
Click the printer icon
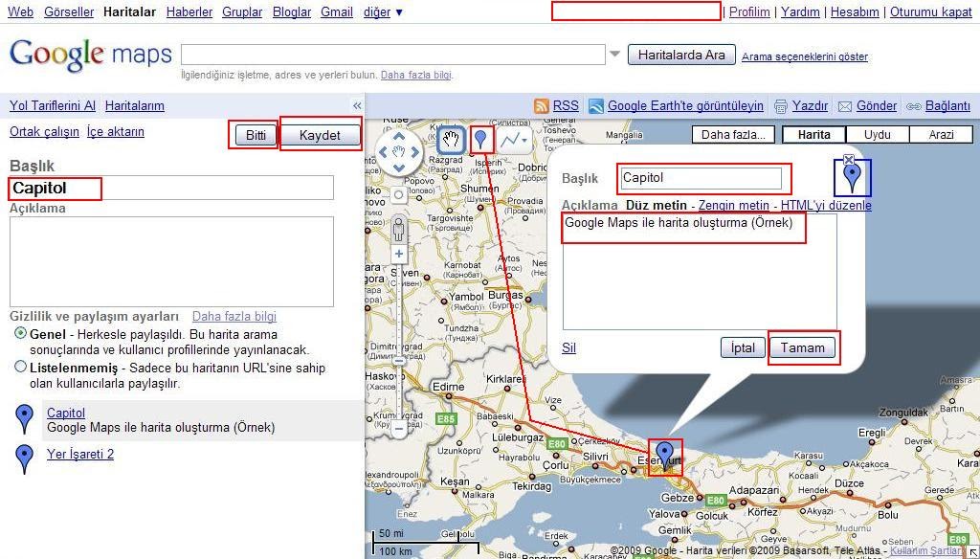781,106
